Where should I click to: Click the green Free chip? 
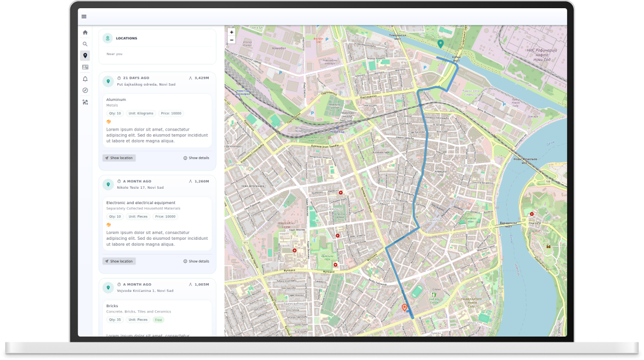tap(158, 320)
